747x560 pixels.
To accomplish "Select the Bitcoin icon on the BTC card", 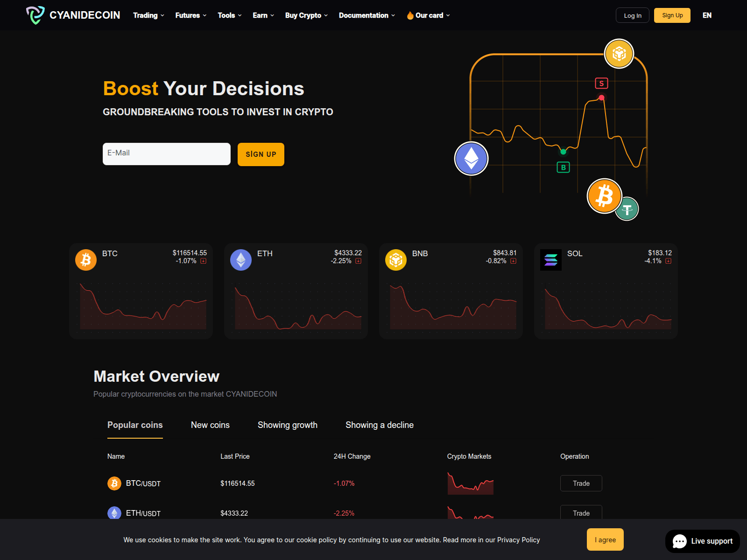I will click(85, 260).
